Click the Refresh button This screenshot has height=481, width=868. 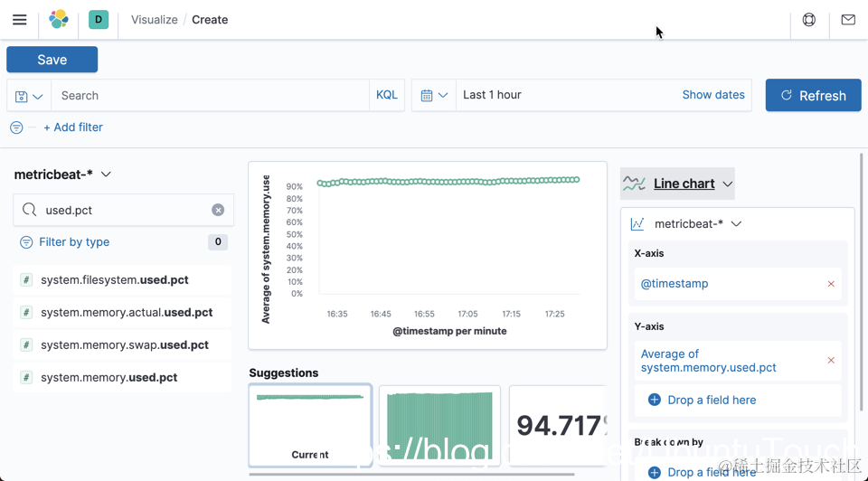pos(813,95)
